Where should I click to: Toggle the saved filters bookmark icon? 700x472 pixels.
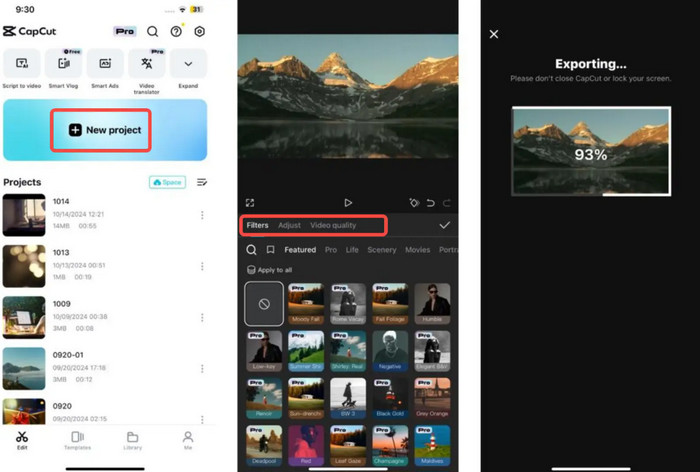click(270, 250)
